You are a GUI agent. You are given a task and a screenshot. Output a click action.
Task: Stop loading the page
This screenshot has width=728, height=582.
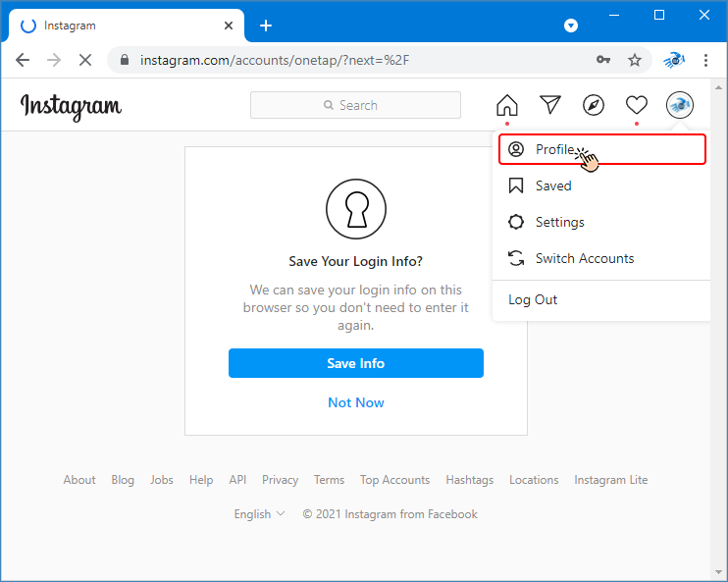click(85, 60)
